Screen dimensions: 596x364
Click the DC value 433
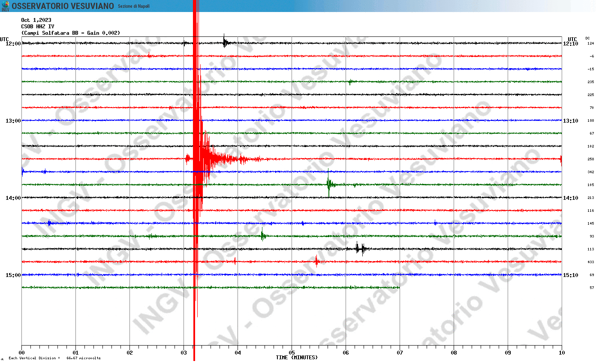[590, 262]
